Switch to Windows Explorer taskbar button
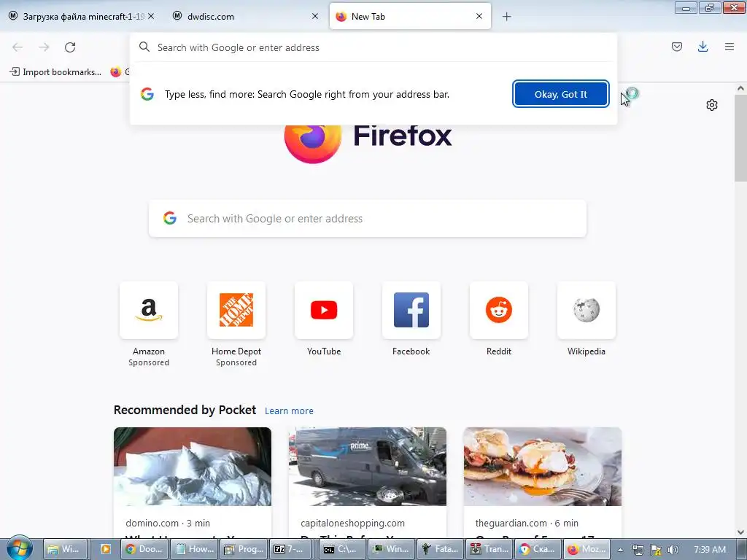This screenshot has width=747, height=560. [64, 549]
